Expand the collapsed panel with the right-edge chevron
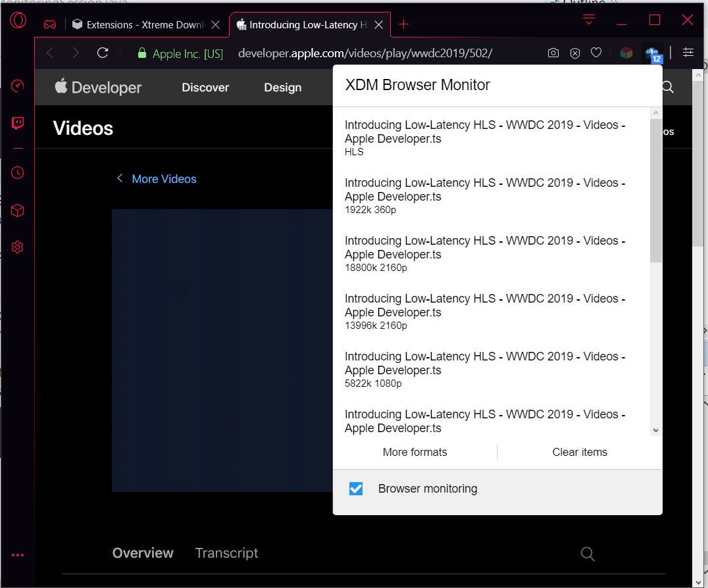 point(704,329)
